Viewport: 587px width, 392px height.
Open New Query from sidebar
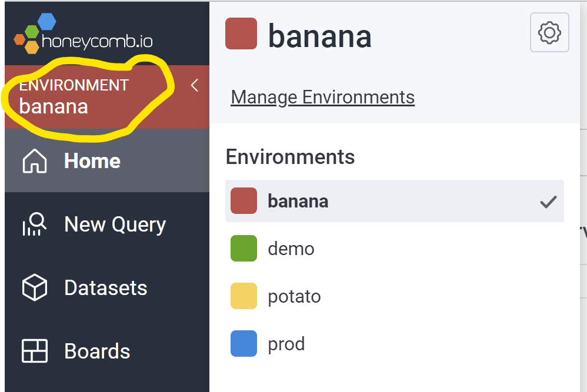(x=115, y=225)
